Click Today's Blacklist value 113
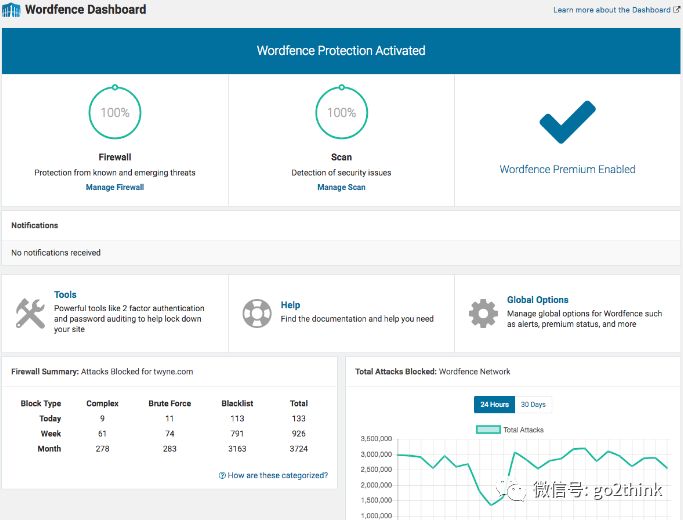Screen dimensions: 683x521 pos(237,419)
